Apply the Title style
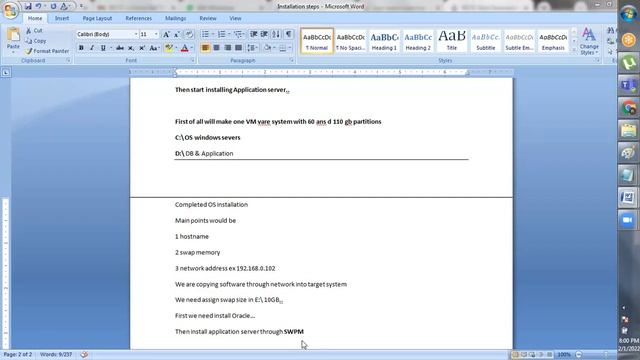This screenshot has width=640, height=360. 452,40
